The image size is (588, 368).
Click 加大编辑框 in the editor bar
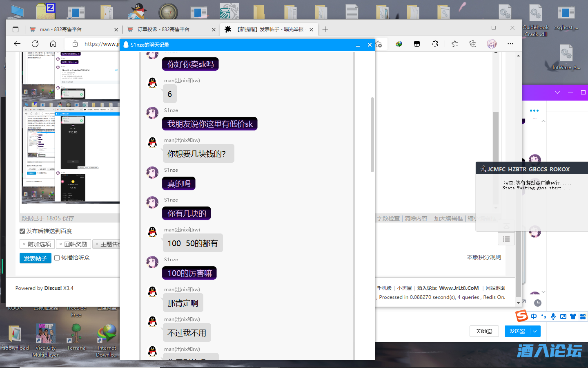click(x=448, y=218)
